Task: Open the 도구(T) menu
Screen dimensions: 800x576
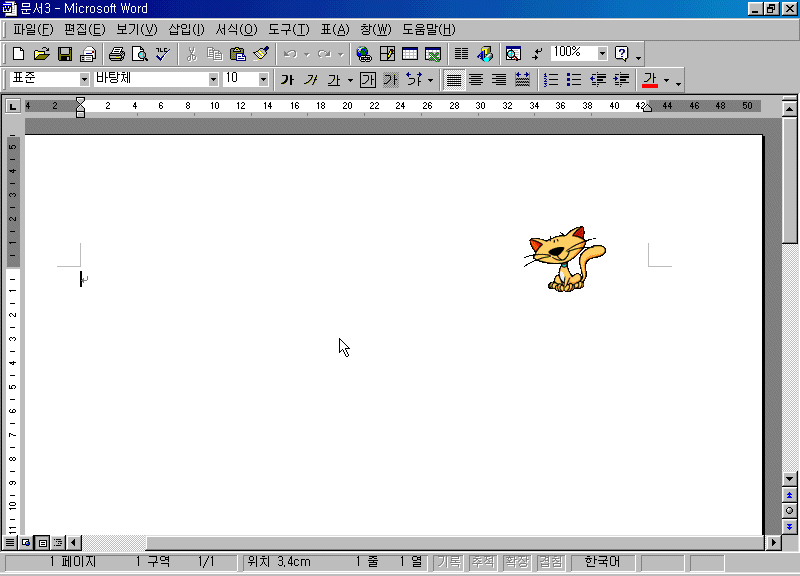Action: click(x=289, y=30)
